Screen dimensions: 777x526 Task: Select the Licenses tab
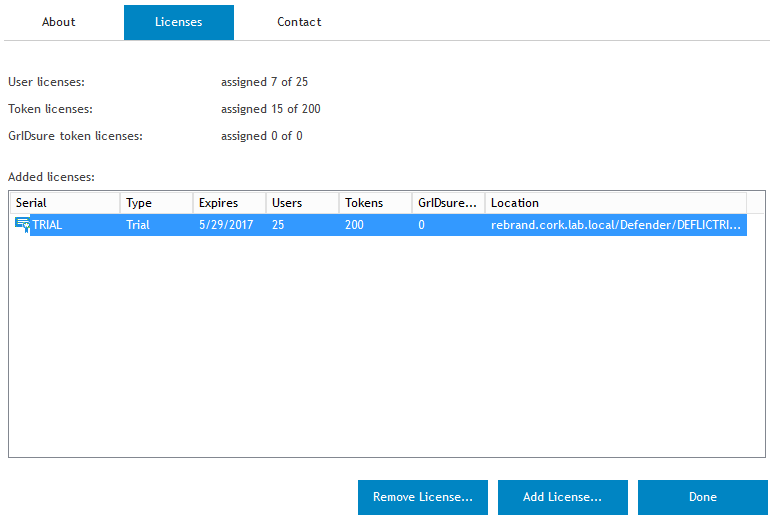(178, 22)
